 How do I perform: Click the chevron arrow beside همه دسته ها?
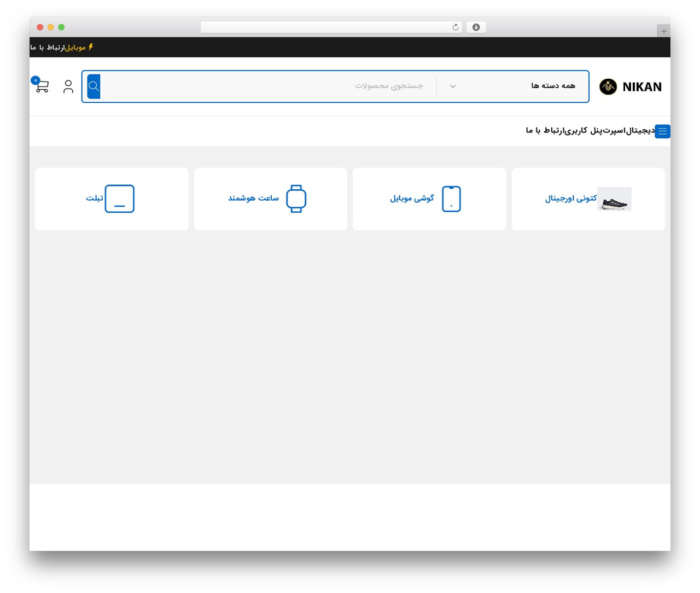453,86
